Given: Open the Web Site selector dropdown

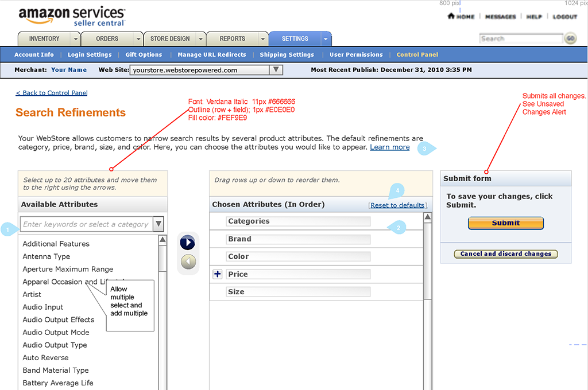Looking at the screenshot, I should click(276, 69).
